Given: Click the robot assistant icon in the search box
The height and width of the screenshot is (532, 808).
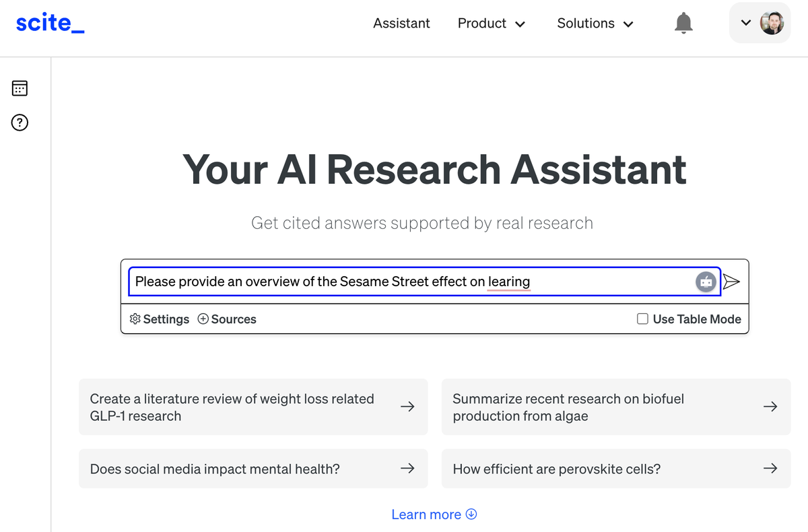Looking at the screenshot, I should (706, 281).
